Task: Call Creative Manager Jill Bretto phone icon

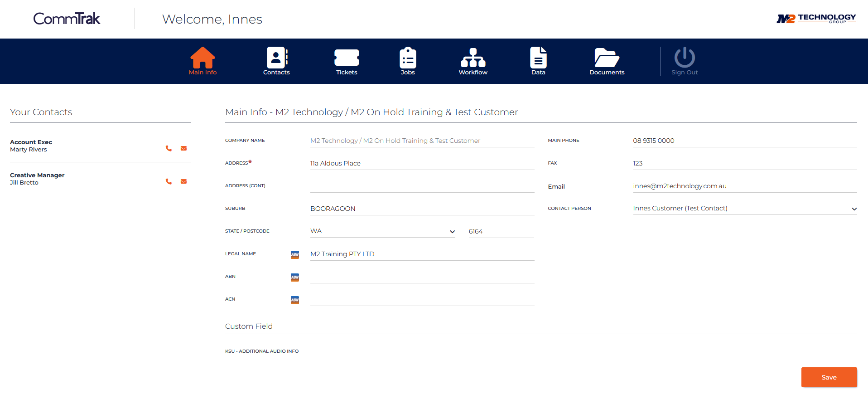Action: [169, 181]
